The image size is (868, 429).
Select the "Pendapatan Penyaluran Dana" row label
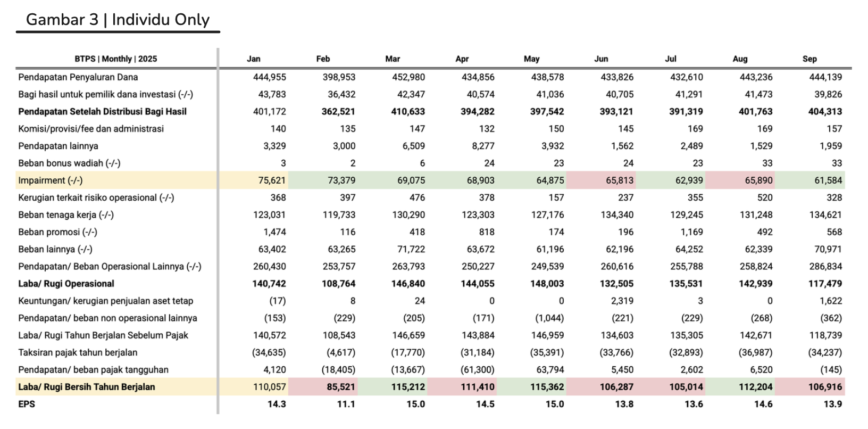[x=78, y=77]
